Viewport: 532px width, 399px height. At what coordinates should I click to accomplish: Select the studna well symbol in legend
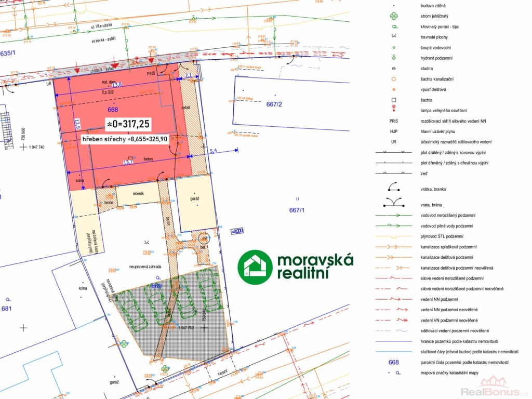(394, 69)
